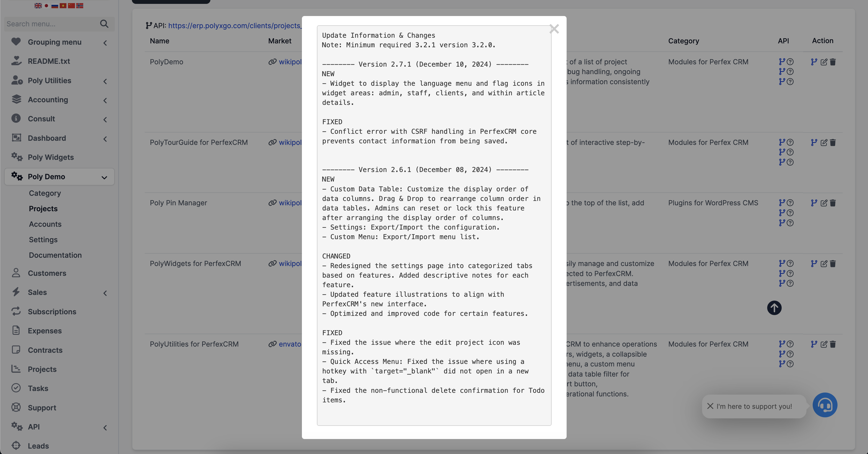This screenshot has height=454, width=868.
Task: Click the Category column header
Action: click(684, 41)
